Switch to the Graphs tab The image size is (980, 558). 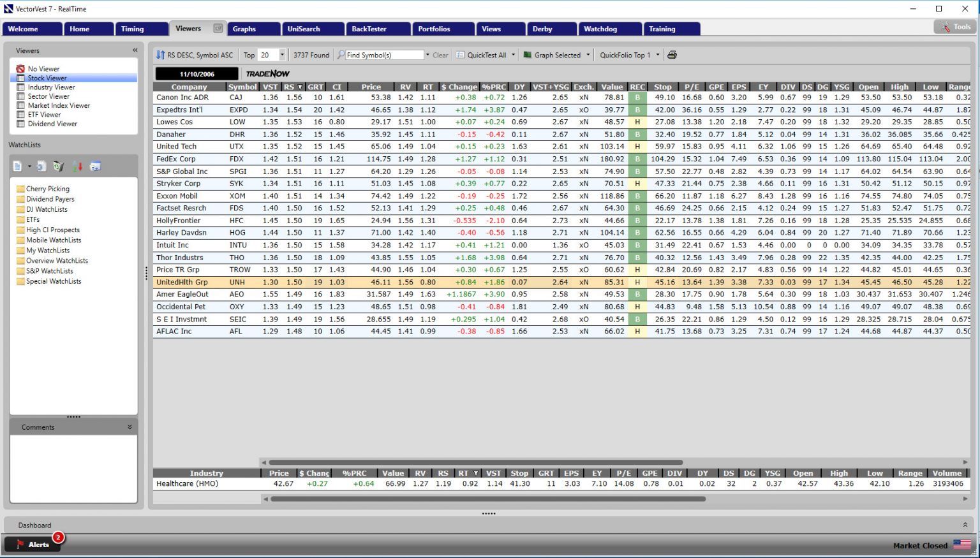click(x=253, y=29)
